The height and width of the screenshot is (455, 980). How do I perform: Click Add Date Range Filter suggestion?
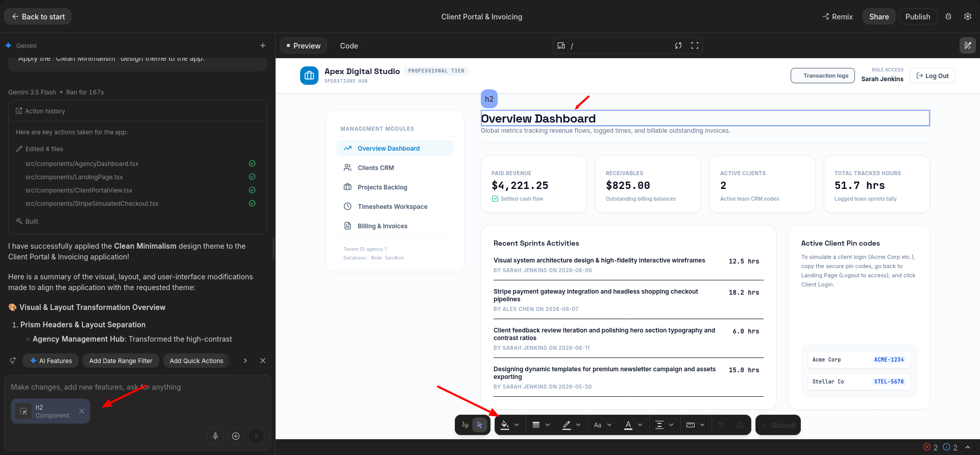[x=120, y=361]
